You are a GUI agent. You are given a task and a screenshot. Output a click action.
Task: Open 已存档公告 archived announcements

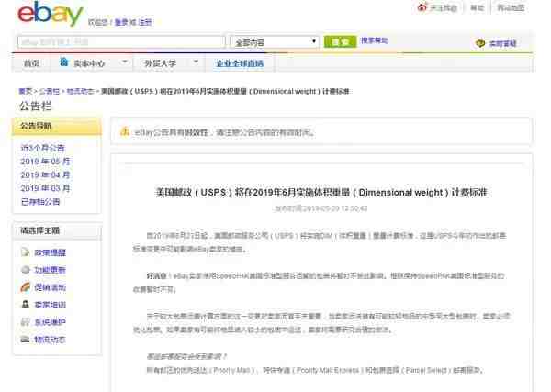click(40, 202)
